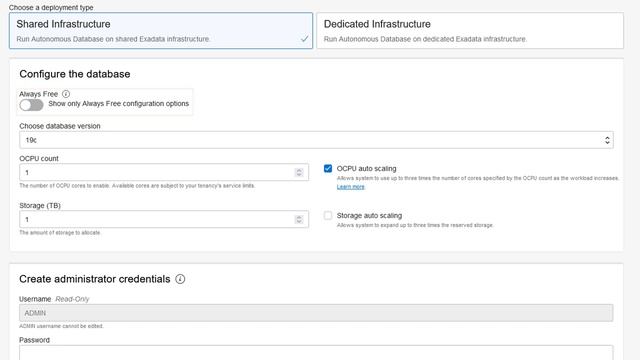The width and height of the screenshot is (640, 360).
Task: Uncheck the OCPU auto scaling checkbox
Action: pos(328,168)
